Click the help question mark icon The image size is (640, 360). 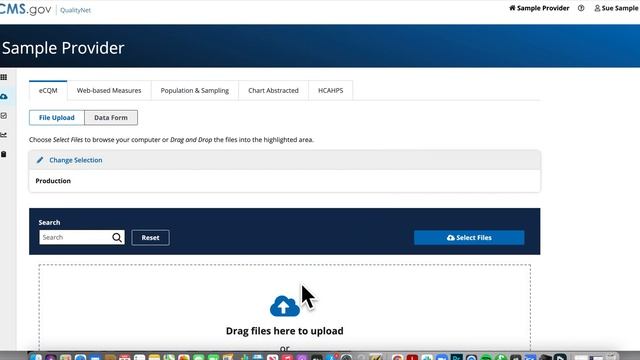[581, 8]
